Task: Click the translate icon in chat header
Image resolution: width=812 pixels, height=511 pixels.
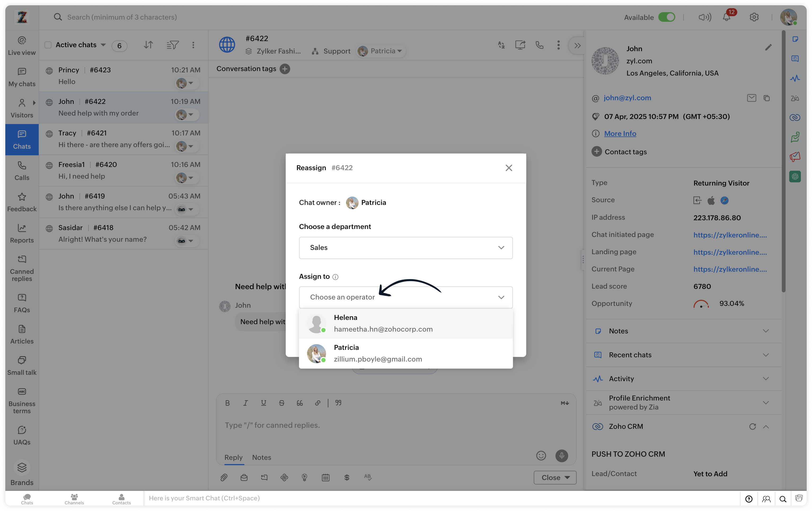Action: point(501,45)
